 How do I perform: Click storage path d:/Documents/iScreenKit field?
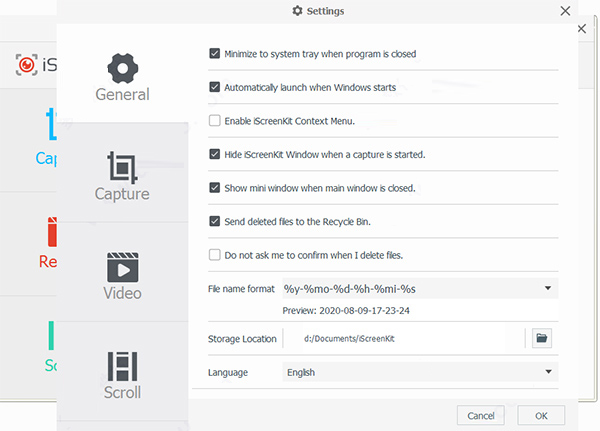[404, 338]
